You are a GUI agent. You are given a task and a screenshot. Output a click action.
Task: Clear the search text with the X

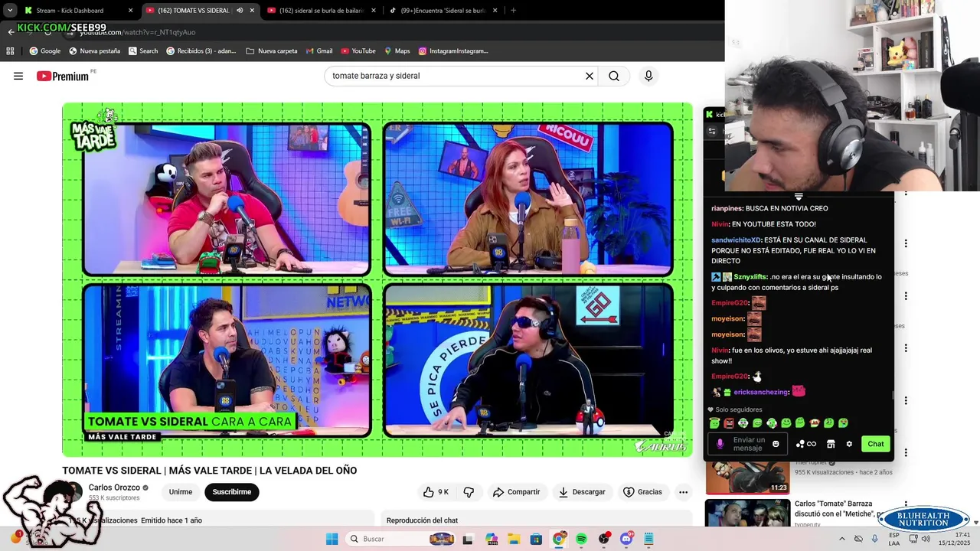click(590, 76)
